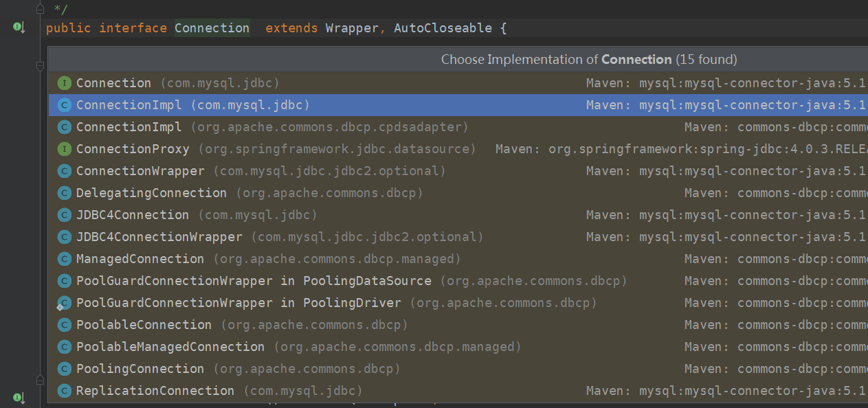This screenshot has width=868, height=408.
Task: Click class icon next to PoolableManagedConnection
Action: (x=64, y=347)
